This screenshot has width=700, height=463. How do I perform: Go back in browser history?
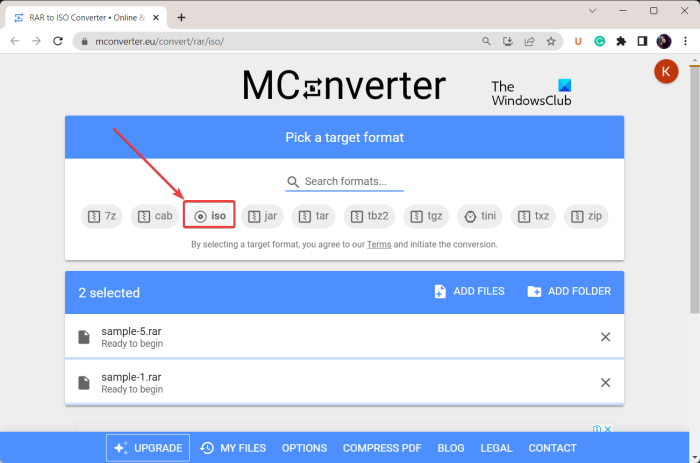coord(15,42)
